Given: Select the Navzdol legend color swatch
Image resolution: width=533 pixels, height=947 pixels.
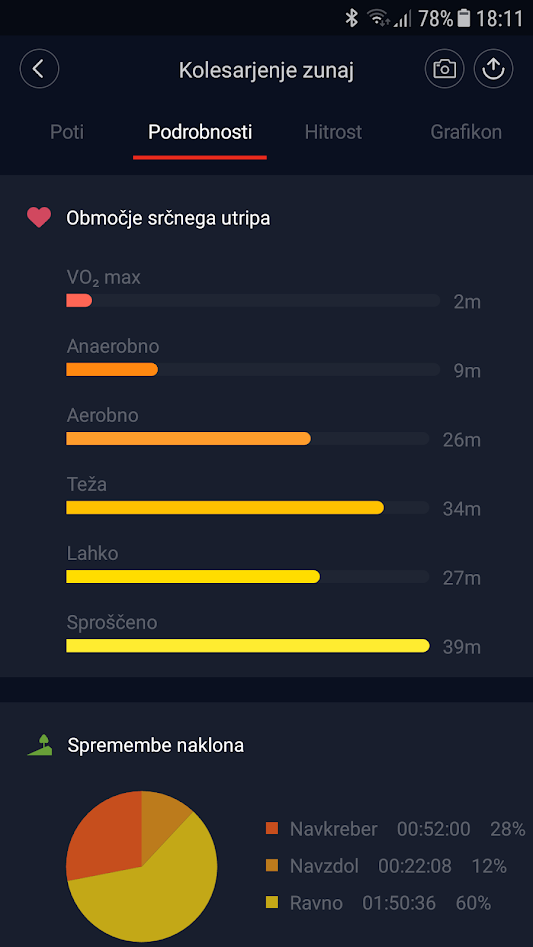Looking at the screenshot, I should [272, 866].
